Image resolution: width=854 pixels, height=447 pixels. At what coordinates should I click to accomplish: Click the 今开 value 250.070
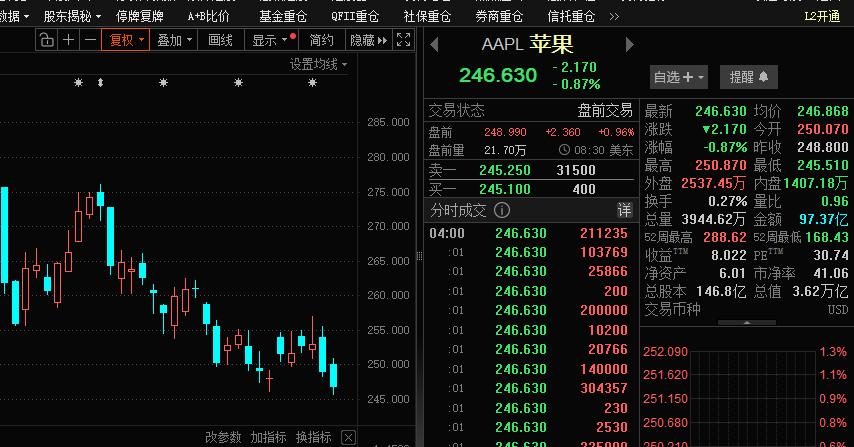[x=823, y=130]
